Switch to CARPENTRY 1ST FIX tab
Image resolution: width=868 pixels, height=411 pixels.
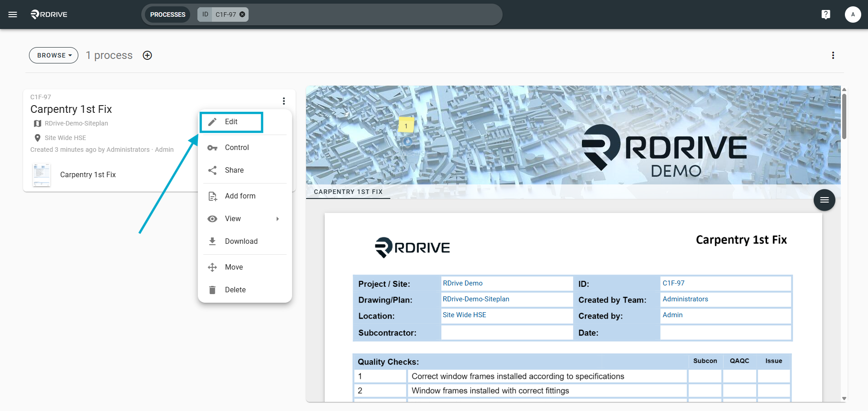348,192
